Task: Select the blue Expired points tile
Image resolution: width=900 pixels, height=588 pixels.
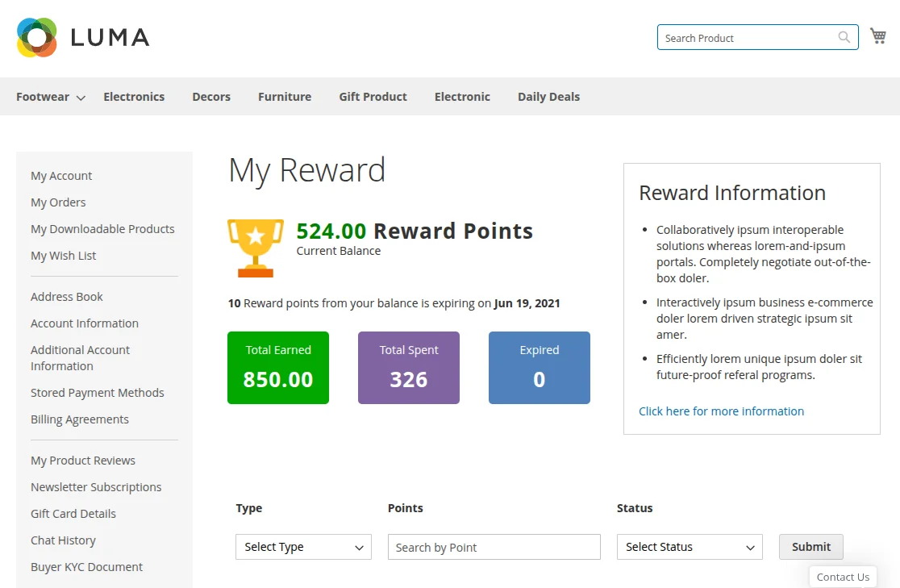Action: [539, 367]
